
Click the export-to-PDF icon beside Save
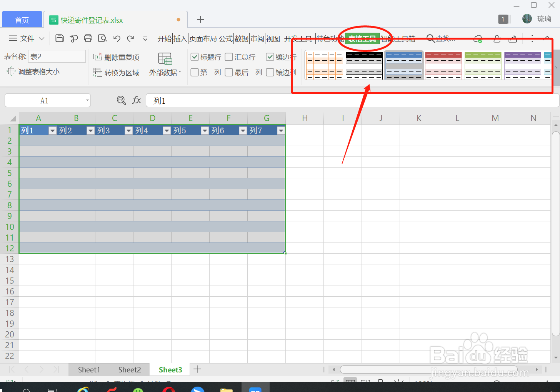(74, 38)
